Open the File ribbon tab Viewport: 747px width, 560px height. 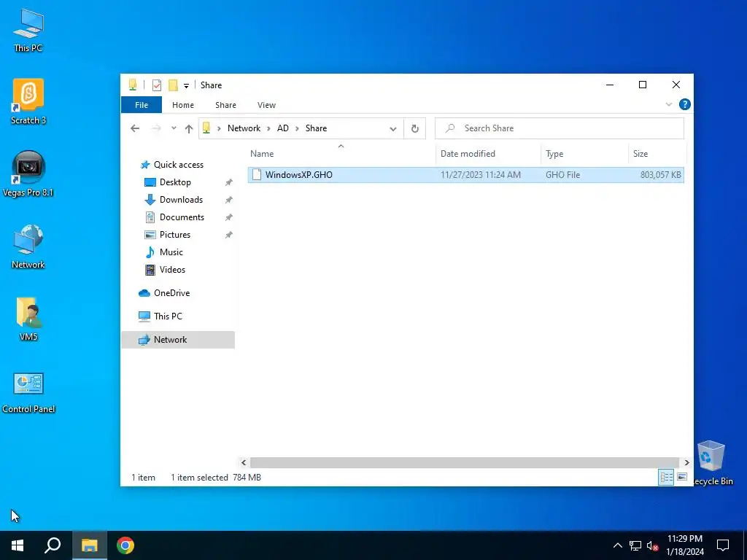[142, 105]
